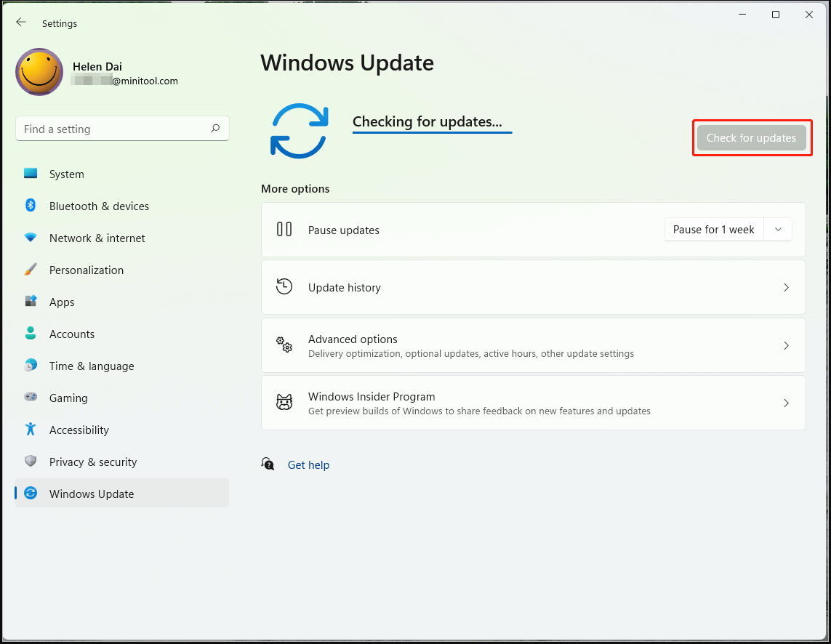Select Windows Update in the sidebar
The image size is (831, 644).
click(91, 494)
